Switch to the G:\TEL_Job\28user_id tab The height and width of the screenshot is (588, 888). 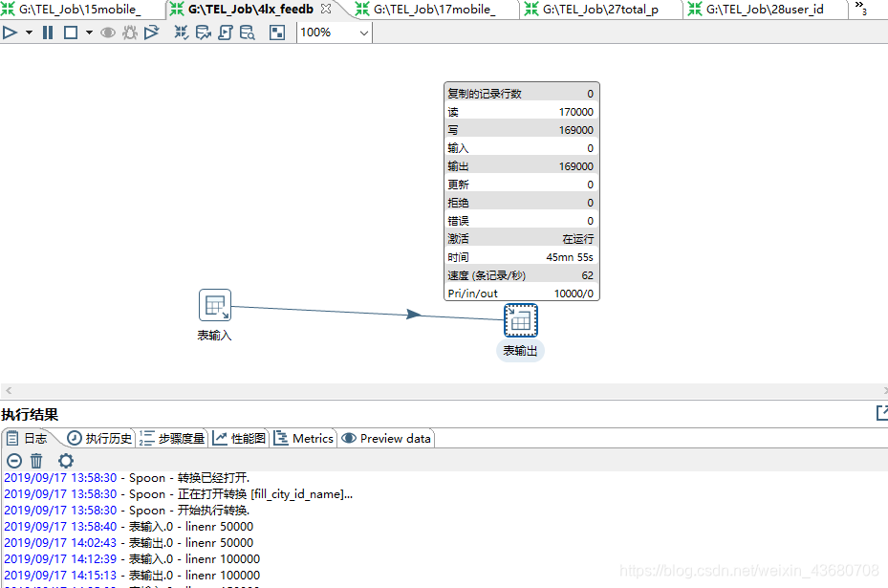(765, 9)
